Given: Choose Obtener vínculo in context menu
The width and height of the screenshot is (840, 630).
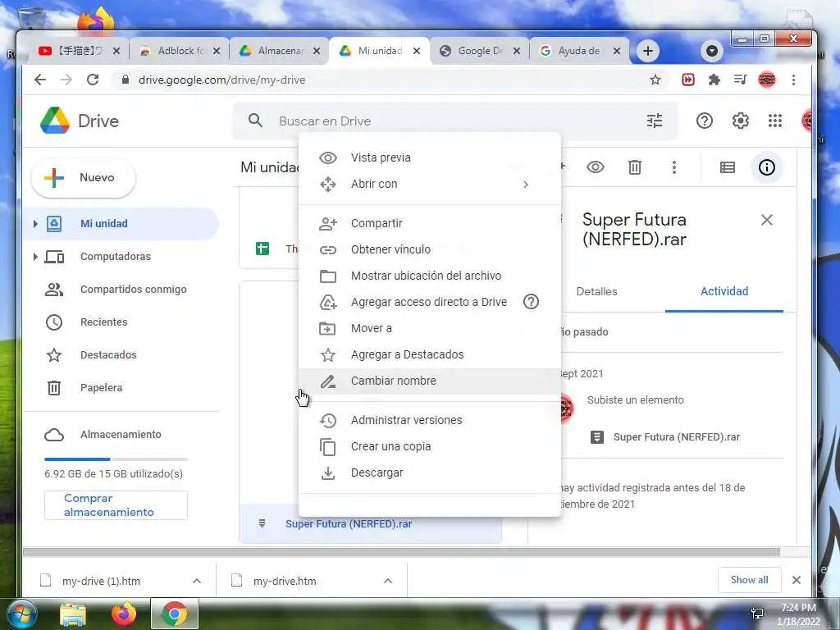Looking at the screenshot, I should coord(430,249).
